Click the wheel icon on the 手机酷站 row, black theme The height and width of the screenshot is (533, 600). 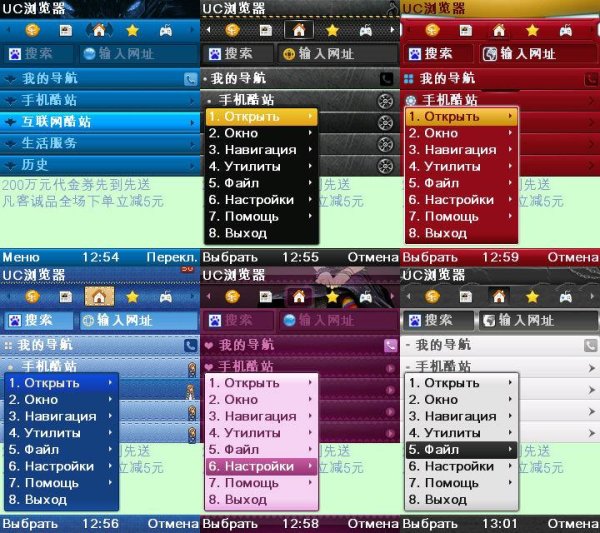tap(385, 101)
